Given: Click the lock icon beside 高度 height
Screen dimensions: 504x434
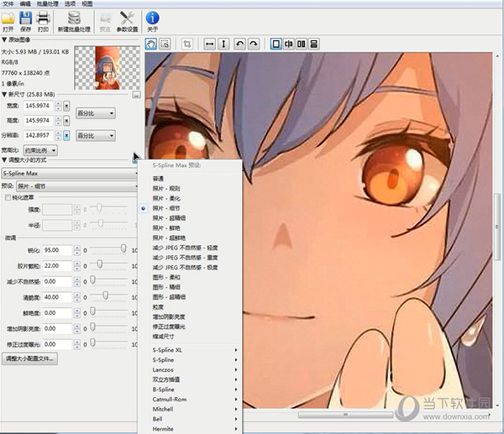Looking at the screenshot, I should [x=66, y=121].
